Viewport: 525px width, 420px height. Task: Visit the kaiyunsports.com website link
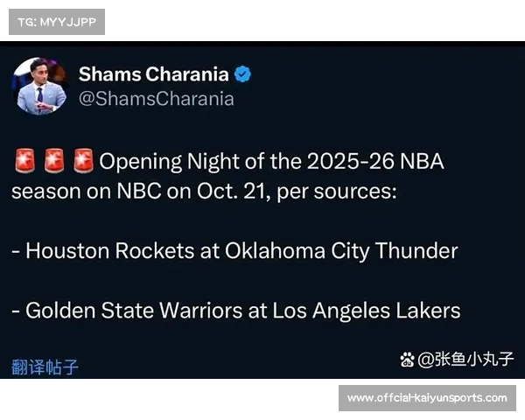coord(426,398)
